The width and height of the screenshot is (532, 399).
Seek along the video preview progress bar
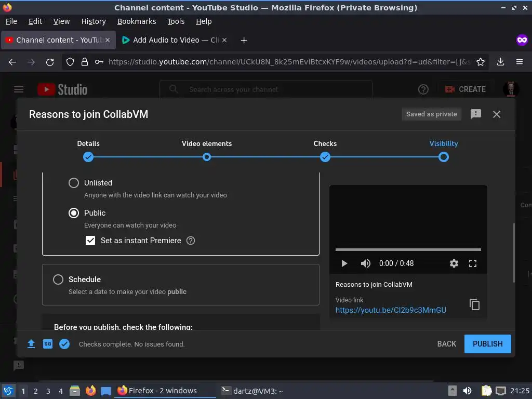click(x=408, y=250)
